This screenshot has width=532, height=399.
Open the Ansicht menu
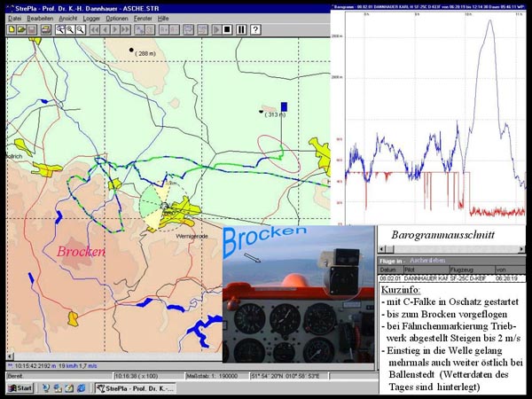click(68, 19)
